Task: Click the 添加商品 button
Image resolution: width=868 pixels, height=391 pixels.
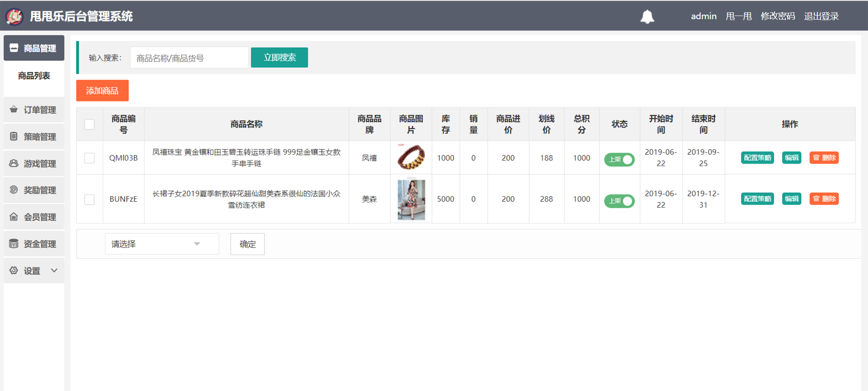Action: (x=102, y=90)
